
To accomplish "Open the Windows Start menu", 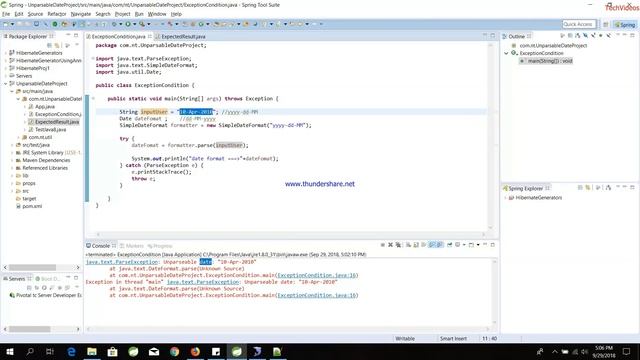I will [x=9, y=351].
